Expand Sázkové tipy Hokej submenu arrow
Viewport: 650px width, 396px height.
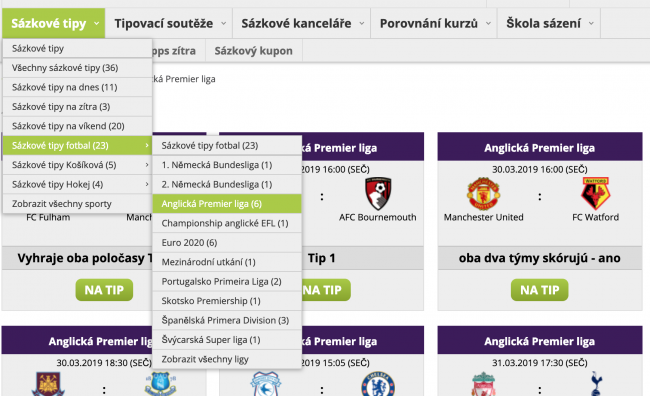pos(147,184)
